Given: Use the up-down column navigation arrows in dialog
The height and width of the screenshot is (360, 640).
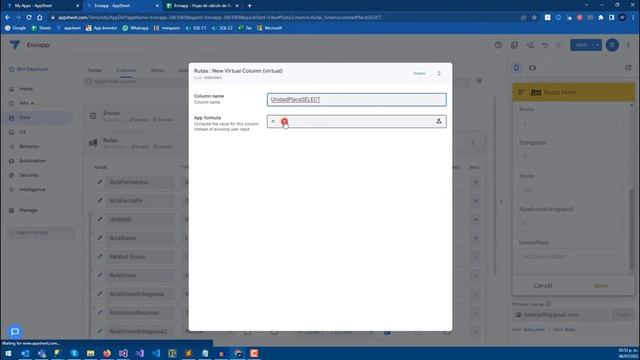Looking at the screenshot, I should click(439, 73).
